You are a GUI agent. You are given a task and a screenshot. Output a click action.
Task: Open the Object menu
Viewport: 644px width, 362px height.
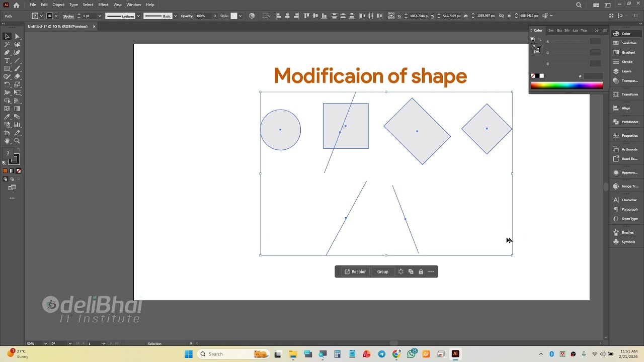pyautogui.click(x=58, y=5)
